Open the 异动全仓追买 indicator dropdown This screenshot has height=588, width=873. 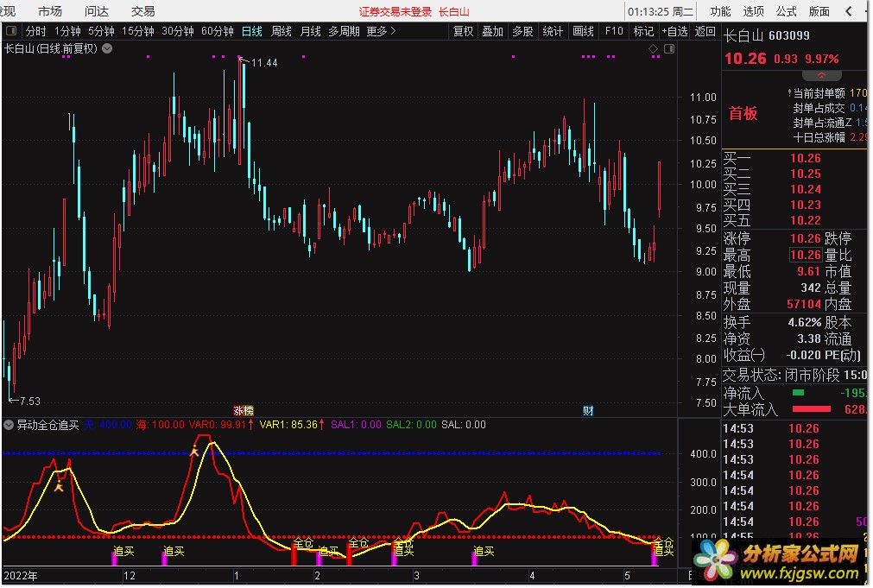pyautogui.click(x=9, y=425)
